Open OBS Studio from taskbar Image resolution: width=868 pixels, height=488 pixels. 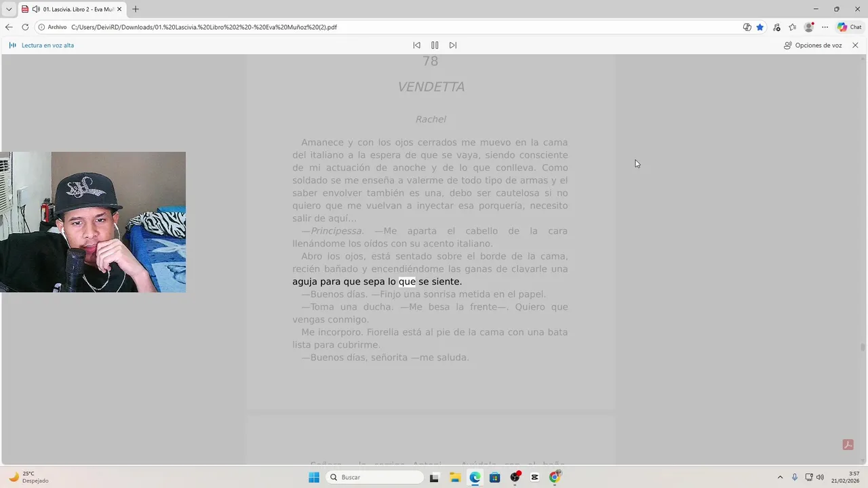(515, 477)
